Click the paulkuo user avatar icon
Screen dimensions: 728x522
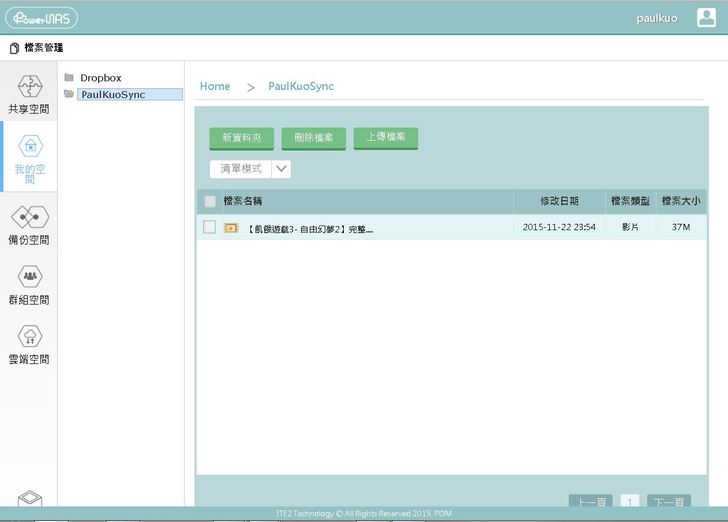coord(706,18)
